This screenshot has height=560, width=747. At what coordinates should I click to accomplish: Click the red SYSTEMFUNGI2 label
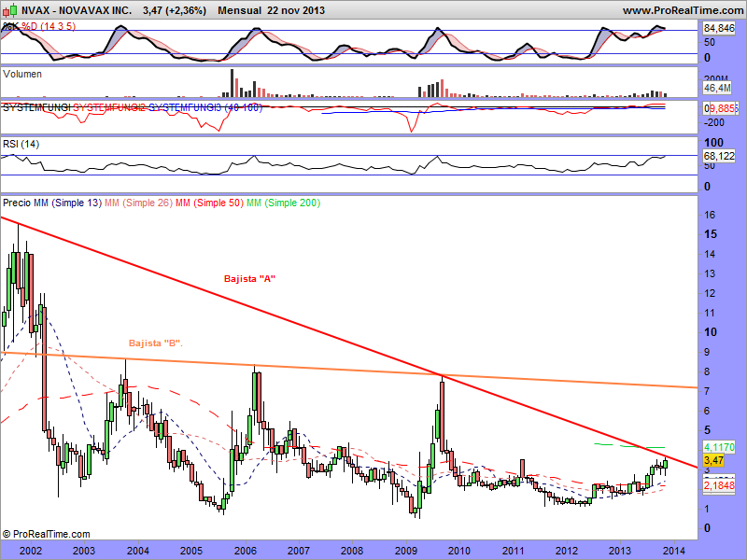click(109, 107)
